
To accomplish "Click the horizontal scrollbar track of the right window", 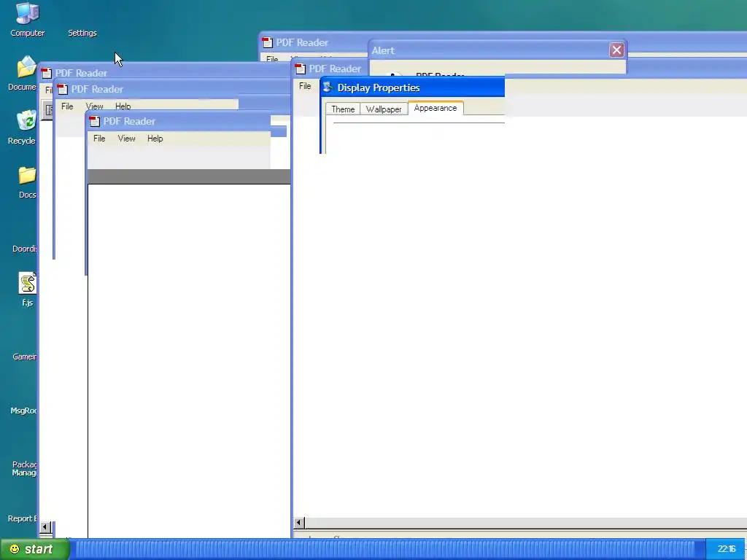I will [x=526, y=523].
